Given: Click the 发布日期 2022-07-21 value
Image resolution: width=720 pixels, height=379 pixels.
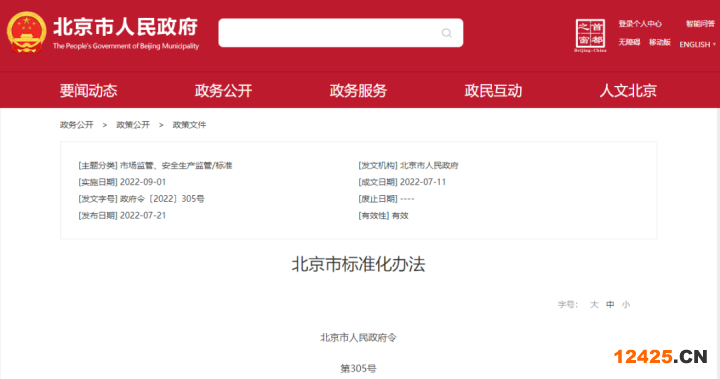Looking at the screenshot, I should (x=143, y=216).
